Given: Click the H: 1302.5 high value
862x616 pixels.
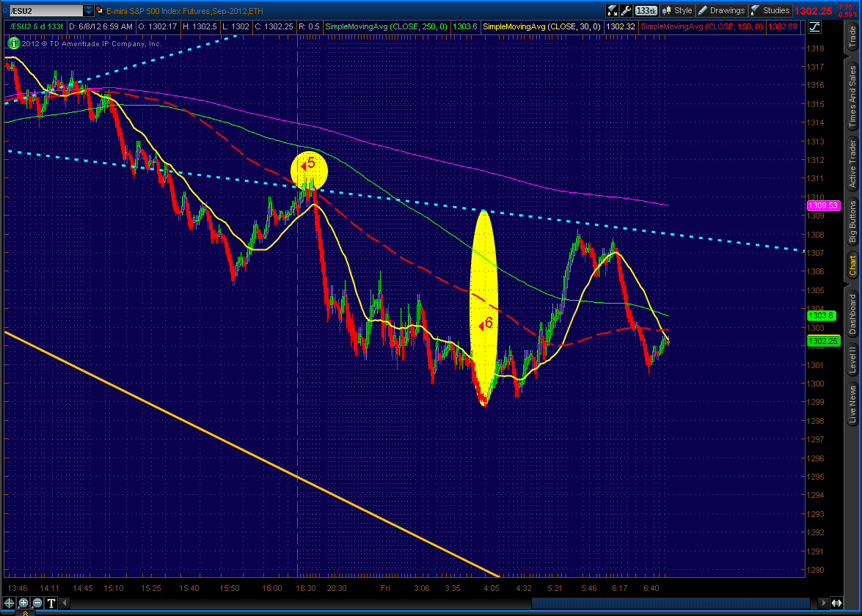Looking at the screenshot, I should (x=200, y=26).
